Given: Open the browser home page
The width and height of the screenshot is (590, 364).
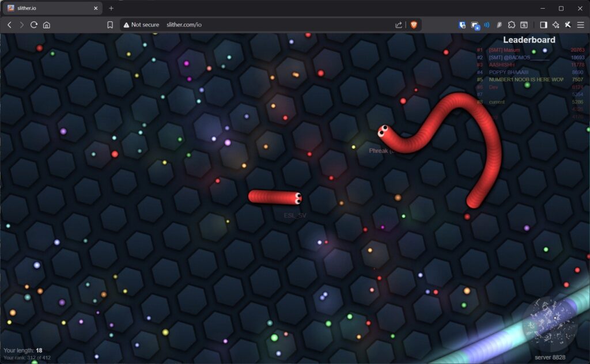Looking at the screenshot, I should 47,25.
